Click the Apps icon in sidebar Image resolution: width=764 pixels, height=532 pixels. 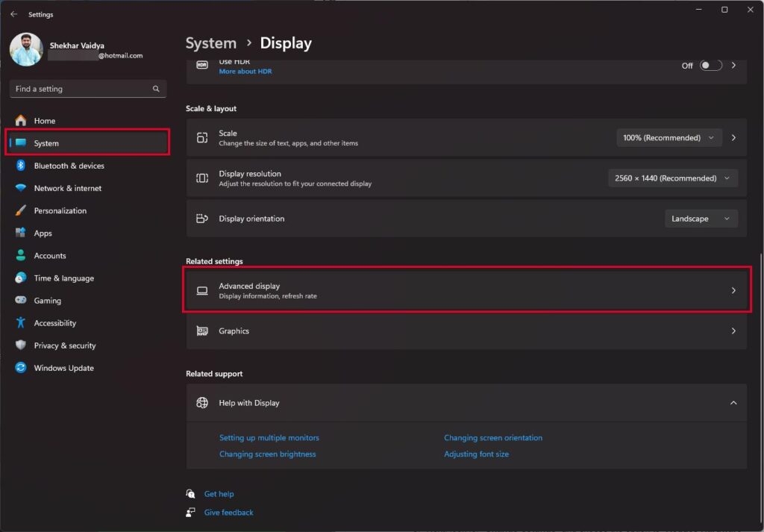click(x=20, y=232)
